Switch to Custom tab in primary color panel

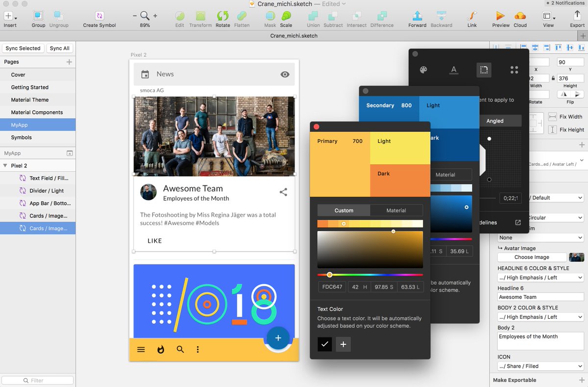click(x=344, y=210)
